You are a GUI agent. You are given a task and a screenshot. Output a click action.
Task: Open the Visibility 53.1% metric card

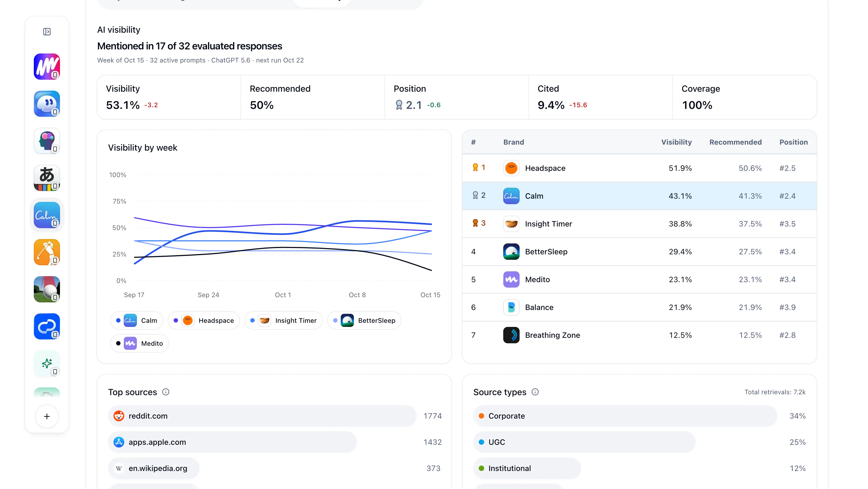(x=169, y=97)
